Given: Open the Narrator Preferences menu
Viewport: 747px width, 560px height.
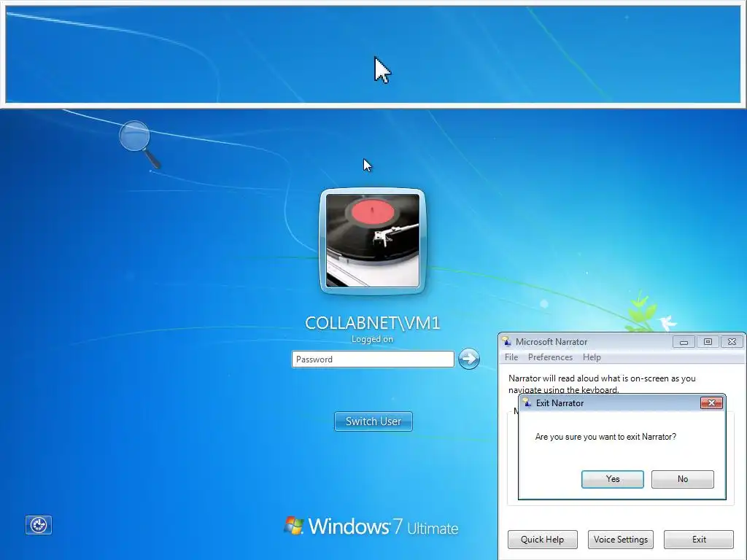Looking at the screenshot, I should click(x=550, y=357).
